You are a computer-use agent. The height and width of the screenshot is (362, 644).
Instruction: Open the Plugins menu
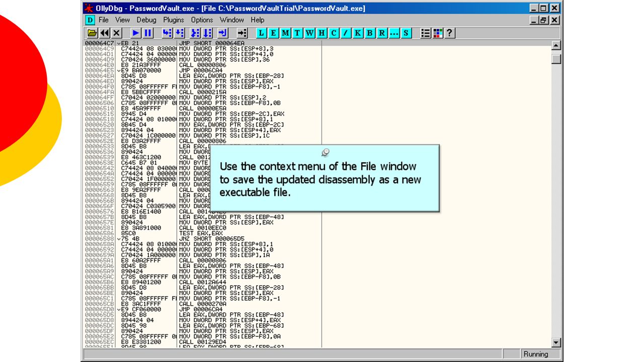174,20
